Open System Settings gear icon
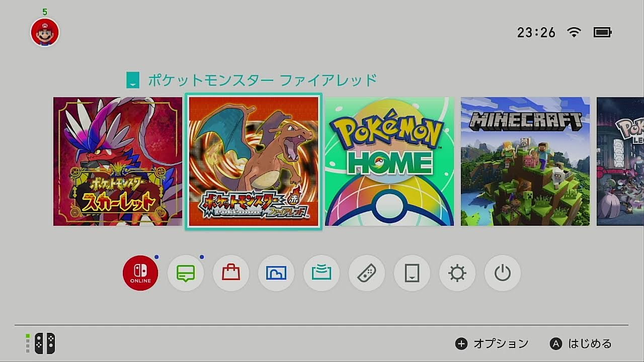 pos(457,273)
